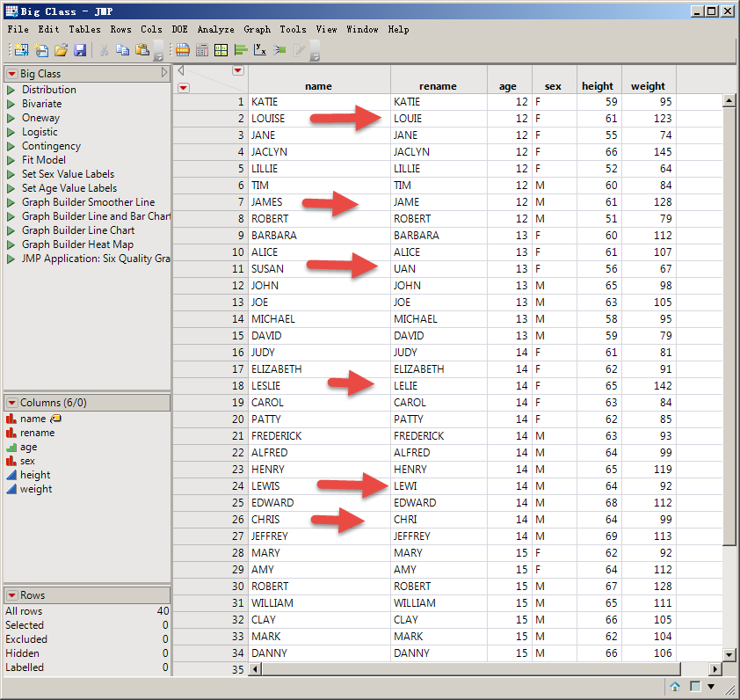Click the Home window icon in status bar
Image resolution: width=740 pixels, height=700 pixels.
[675, 687]
